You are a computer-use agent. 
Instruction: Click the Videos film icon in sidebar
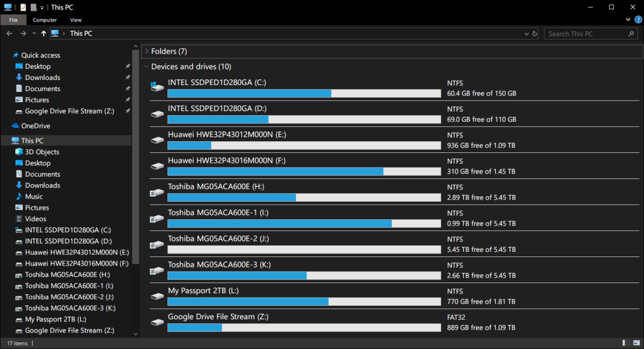pos(19,219)
